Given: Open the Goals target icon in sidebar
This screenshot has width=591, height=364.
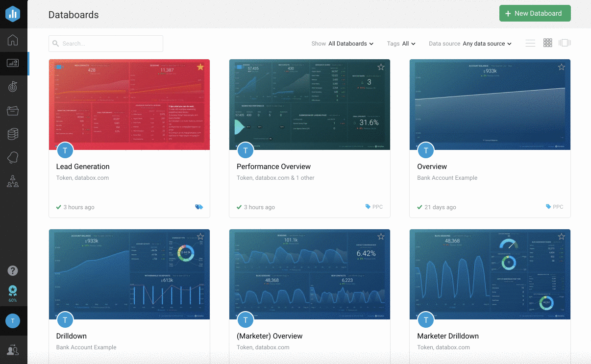Looking at the screenshot, I should click(13, 87).
